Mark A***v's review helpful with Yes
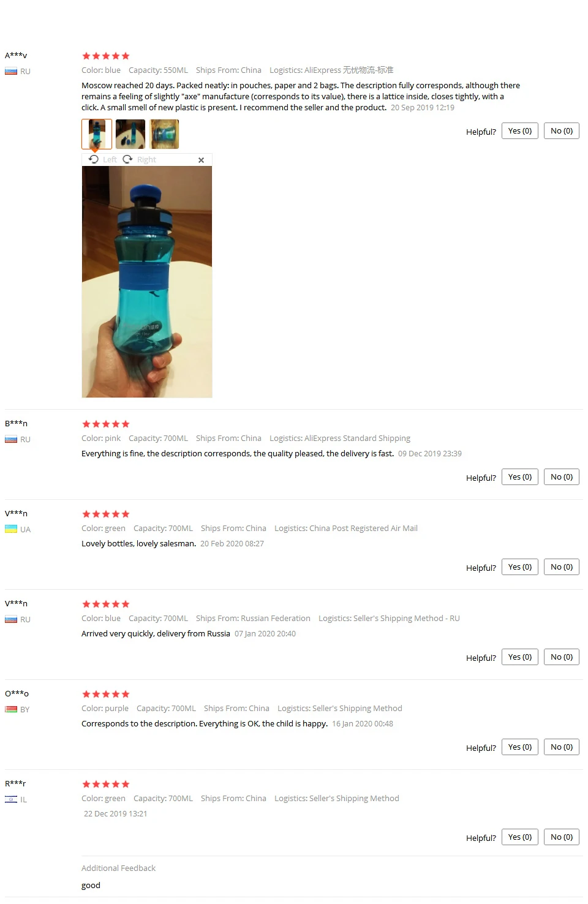 pos(520,131)
